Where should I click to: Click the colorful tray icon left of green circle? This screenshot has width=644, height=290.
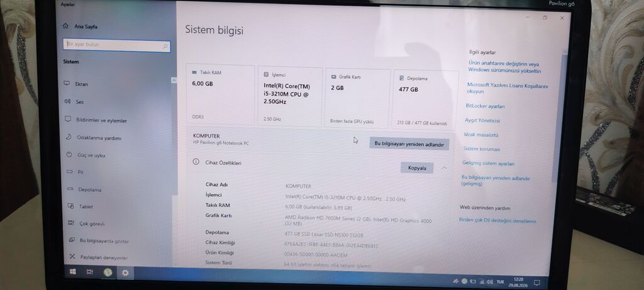click(x=455, y=281)
